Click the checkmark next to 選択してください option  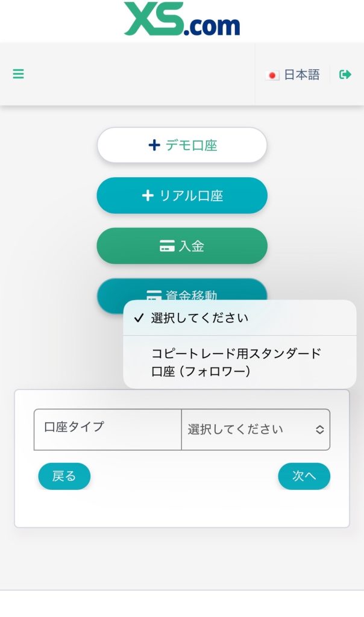tap(139, 318)
